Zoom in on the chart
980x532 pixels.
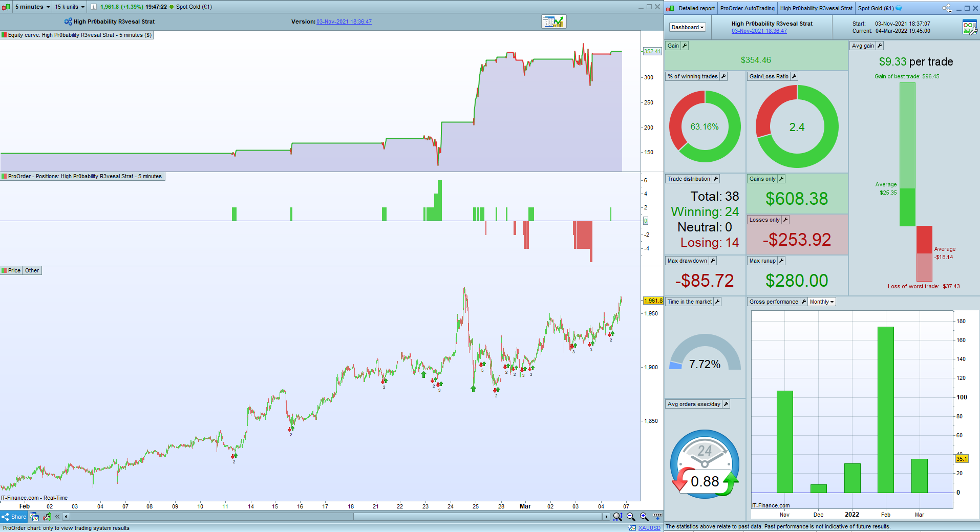tap(644, 517)
